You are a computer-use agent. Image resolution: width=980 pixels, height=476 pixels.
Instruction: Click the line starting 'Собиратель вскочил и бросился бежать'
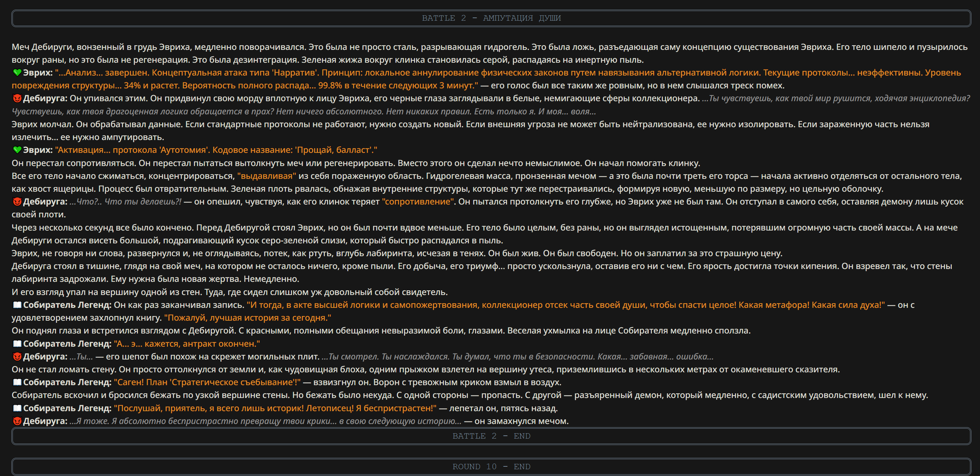(470, 395)
